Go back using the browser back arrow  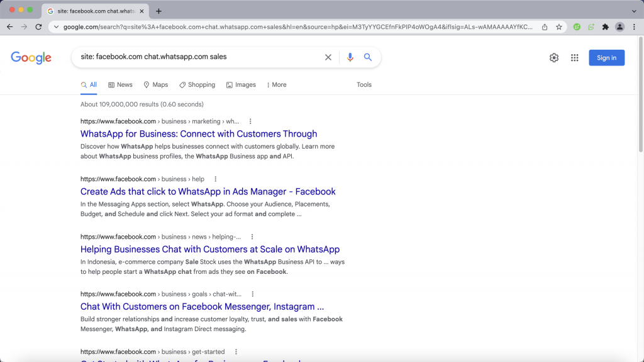click(10, 26)
